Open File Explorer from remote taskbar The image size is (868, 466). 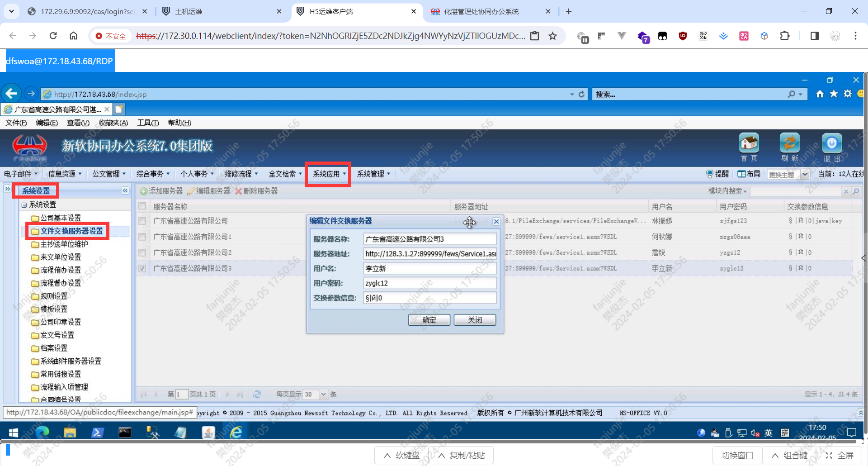coord(70,433)
